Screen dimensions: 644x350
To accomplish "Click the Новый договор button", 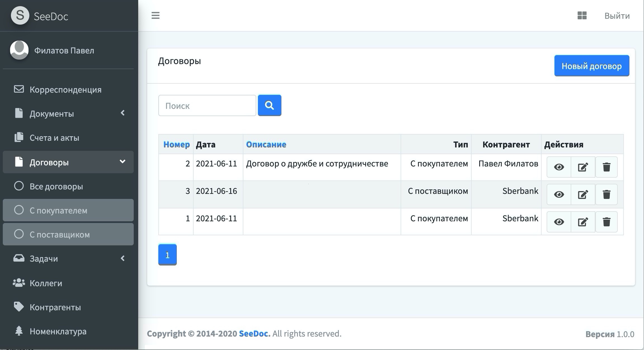I will coord(592,66).
